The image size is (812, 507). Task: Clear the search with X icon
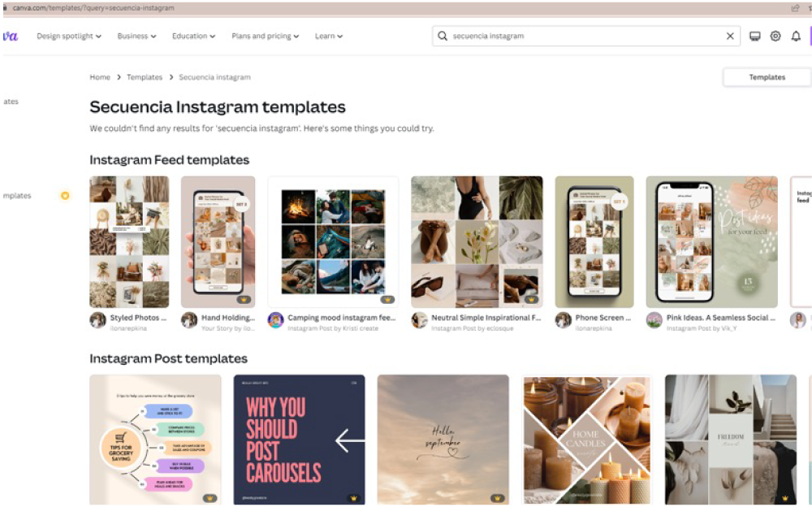click(x=730, y=37)
